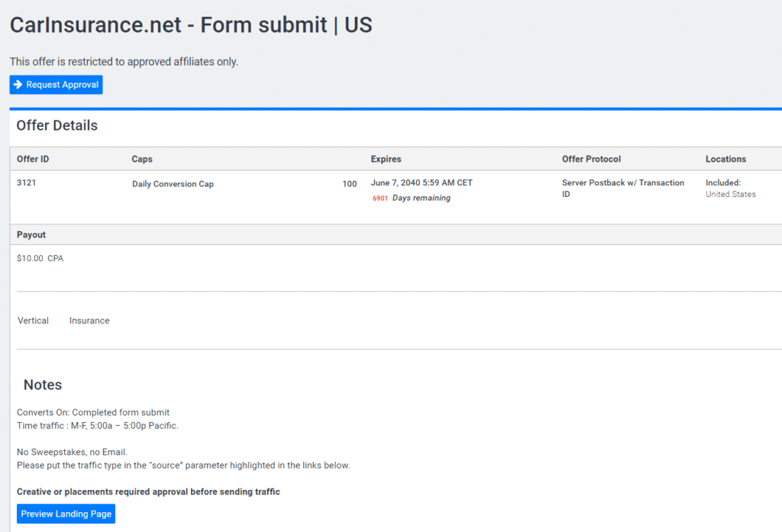
Task: Click the arrow icon in Request Approval
Action: (18, 84)
